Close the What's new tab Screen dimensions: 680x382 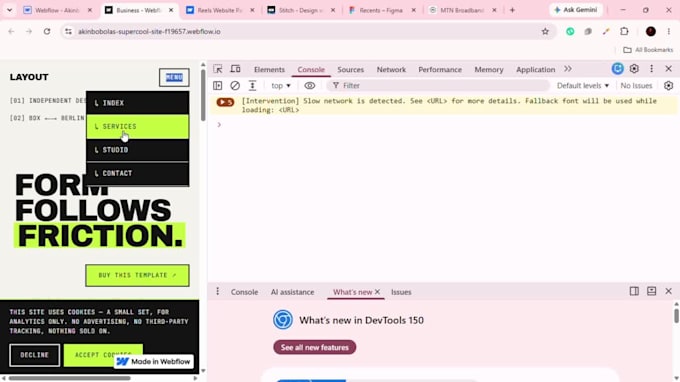377,292
